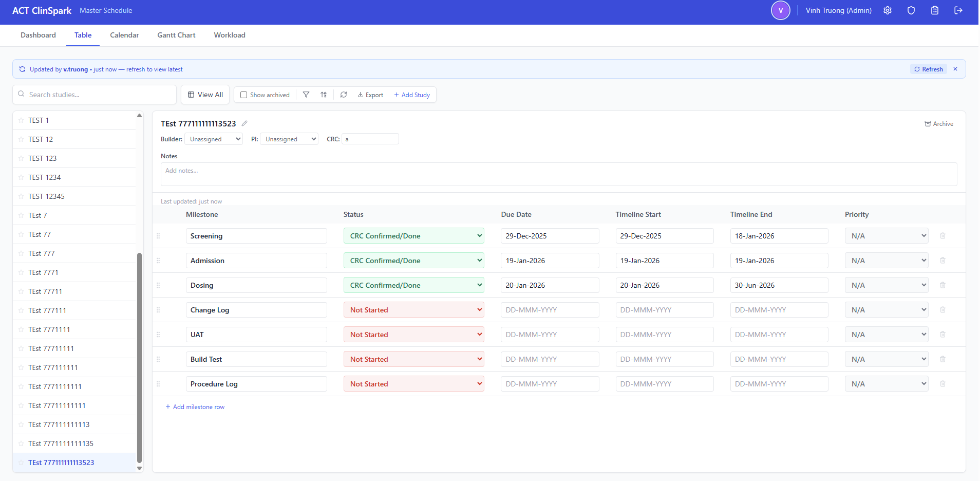Click the Procedure Log milestone name
The image size is (980, 481).
256,384
